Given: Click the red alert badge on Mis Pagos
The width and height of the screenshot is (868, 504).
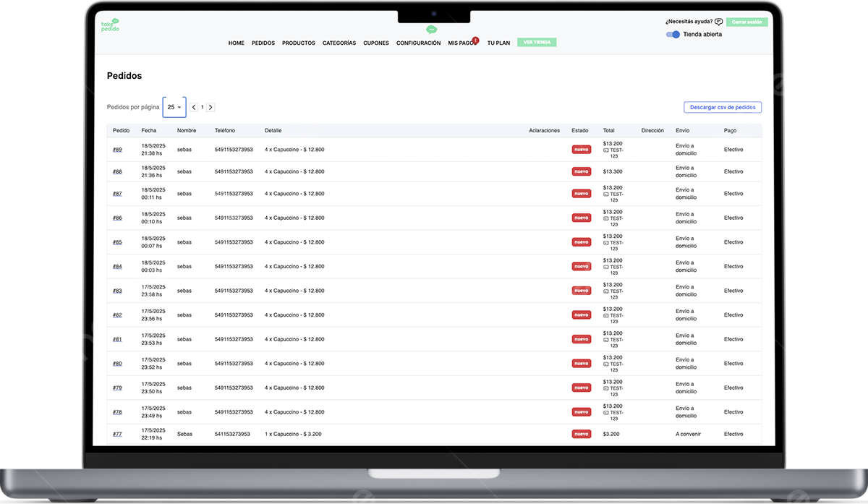Looking at the screenshot, I should pos(475,40).
